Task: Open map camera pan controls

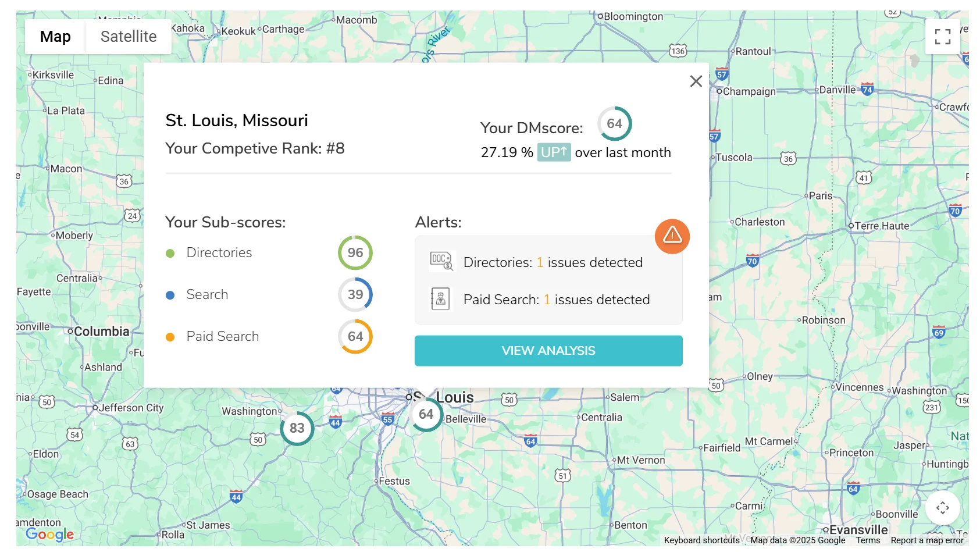Action: click(942, 508)
